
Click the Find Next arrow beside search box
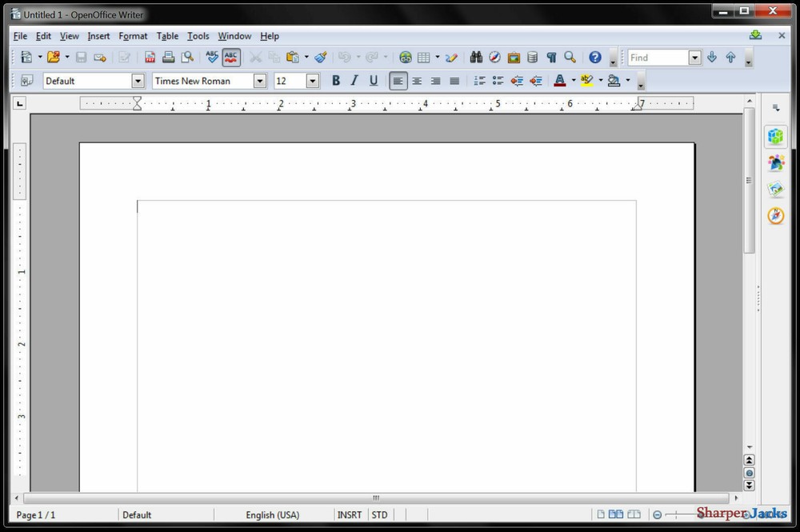click(711, 58)
